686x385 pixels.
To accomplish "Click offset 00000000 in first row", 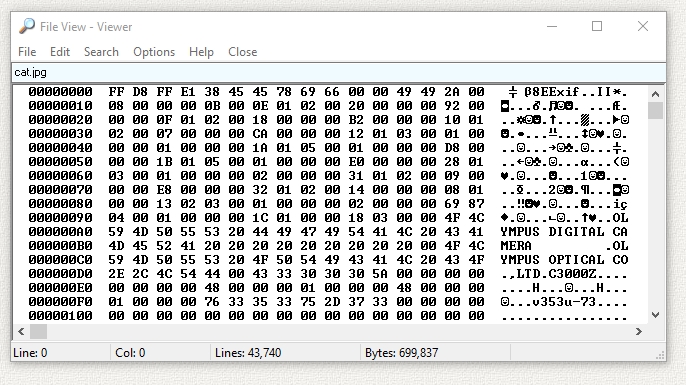I will [60, 92].
